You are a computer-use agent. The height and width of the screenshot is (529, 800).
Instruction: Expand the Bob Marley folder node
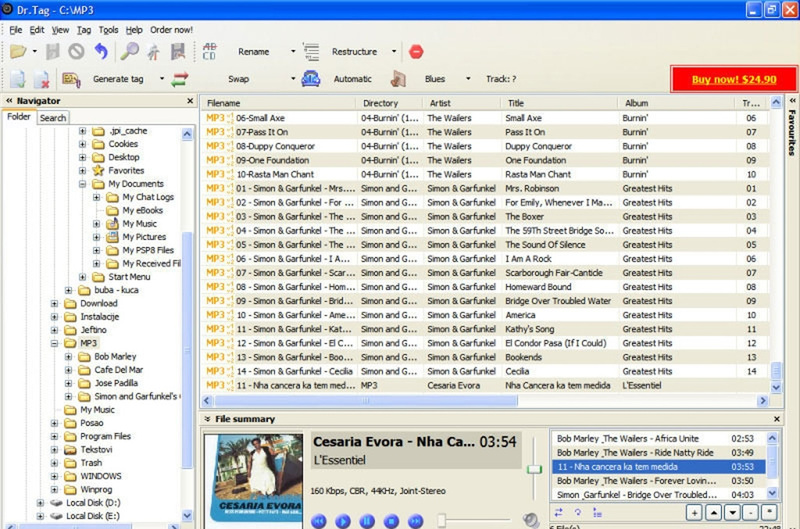68,357
